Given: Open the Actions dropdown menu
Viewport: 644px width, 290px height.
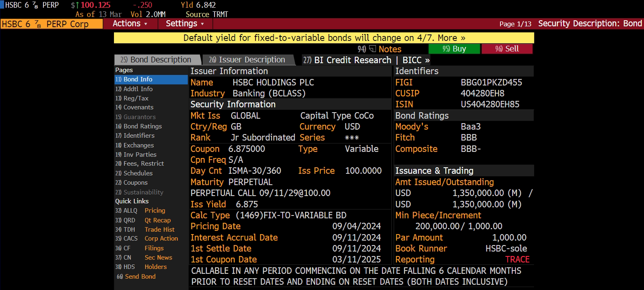Looking at the screenshot, I should click(130, 23).
